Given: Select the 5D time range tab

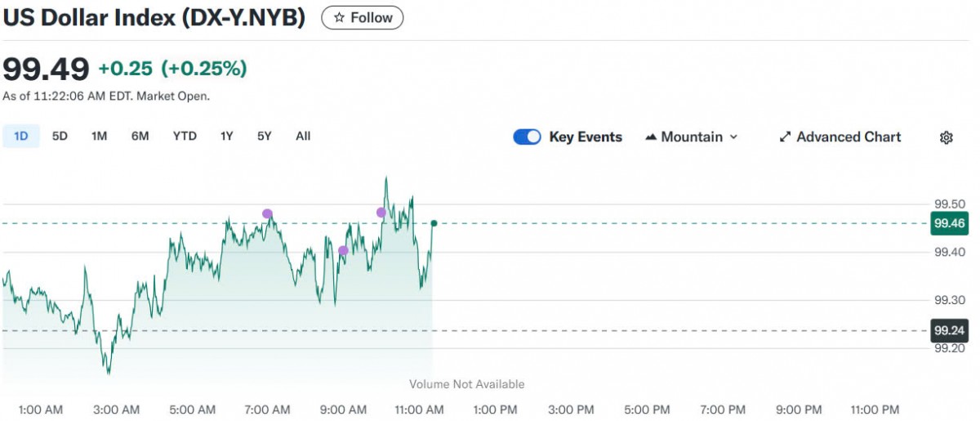Looking at the screenshot, I should pos(60,137).
